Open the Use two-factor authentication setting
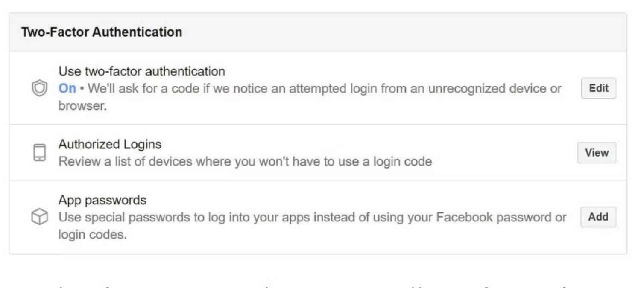This screenshot has width=644, height=288. [x=142, y=71]
